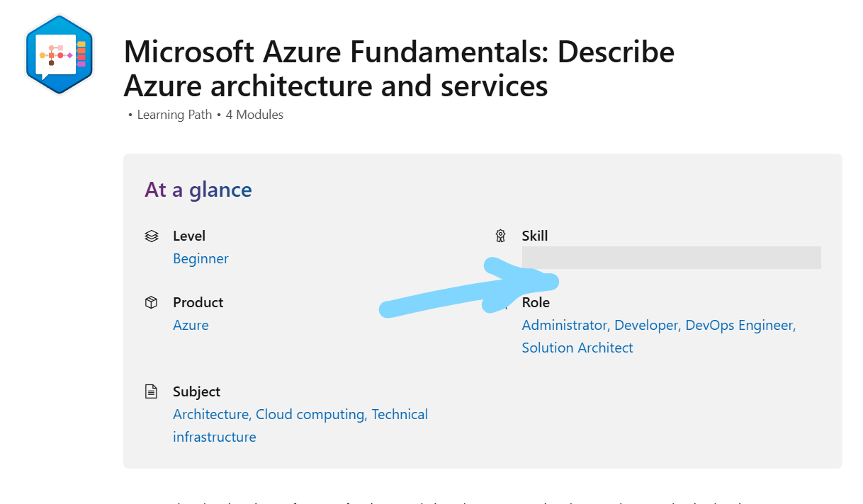Viewport: 863px width, 504px height.
Task: Open the Cloud computing subject link
Action: [x=312, y=414]
